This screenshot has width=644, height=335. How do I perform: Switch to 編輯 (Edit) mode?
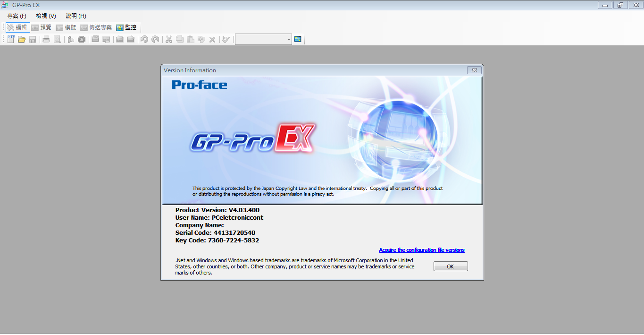(x=17, y=27)
